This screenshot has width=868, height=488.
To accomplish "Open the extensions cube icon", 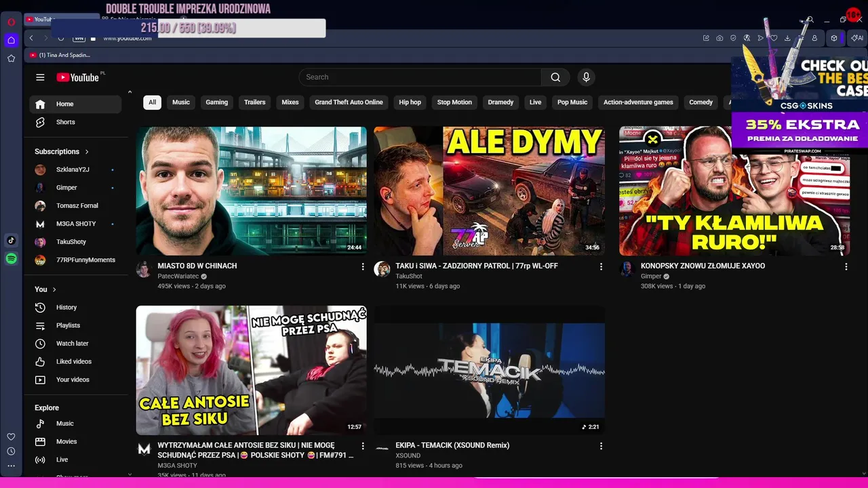I will pos(833,38).
